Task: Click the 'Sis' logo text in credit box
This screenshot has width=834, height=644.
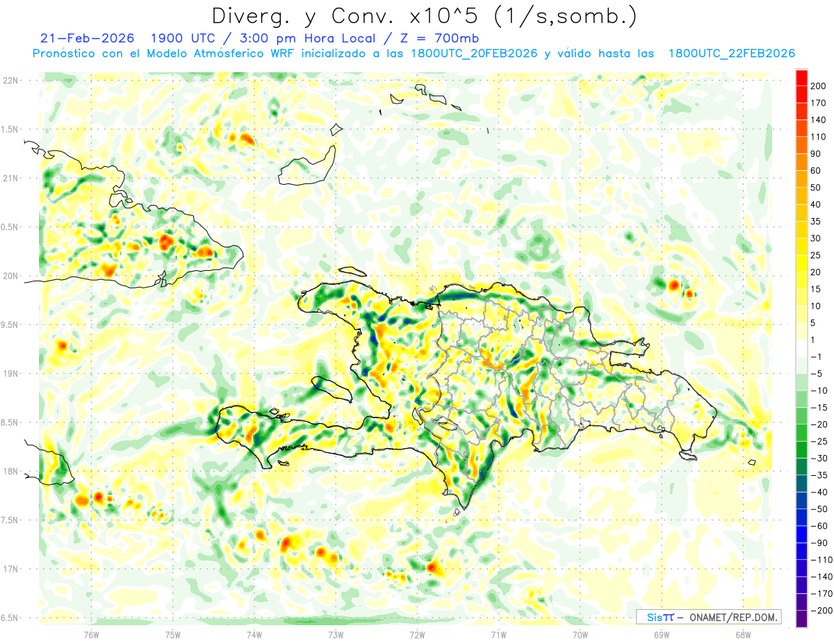Action: tap(654, 617)
